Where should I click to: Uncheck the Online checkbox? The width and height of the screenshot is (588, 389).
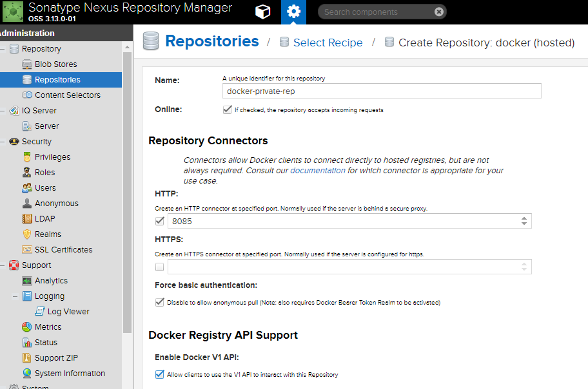pos(227,109)
